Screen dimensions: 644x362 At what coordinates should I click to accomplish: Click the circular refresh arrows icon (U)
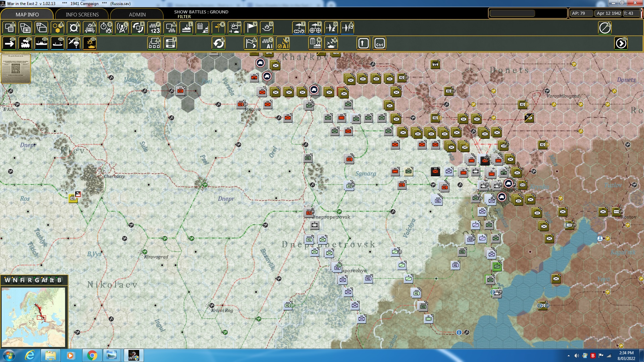tap(218, 43)
